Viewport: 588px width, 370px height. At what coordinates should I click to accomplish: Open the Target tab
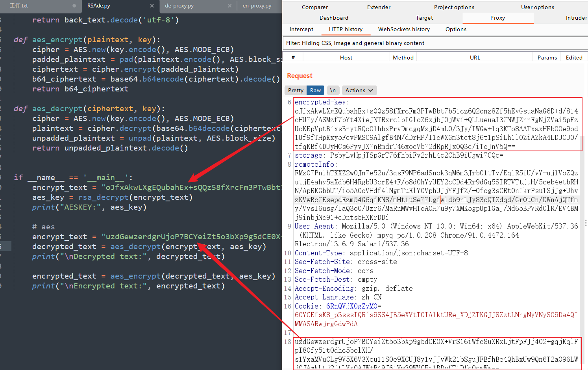424,18
